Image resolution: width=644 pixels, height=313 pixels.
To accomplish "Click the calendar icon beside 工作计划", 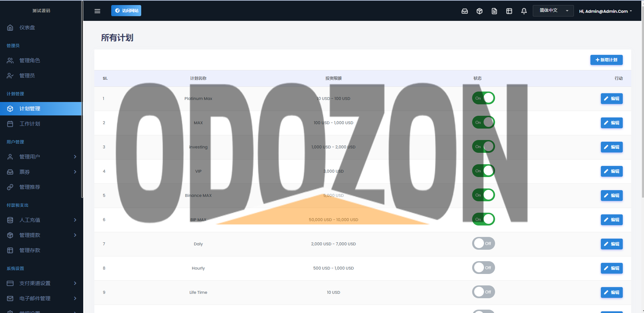I will (10, 124).
